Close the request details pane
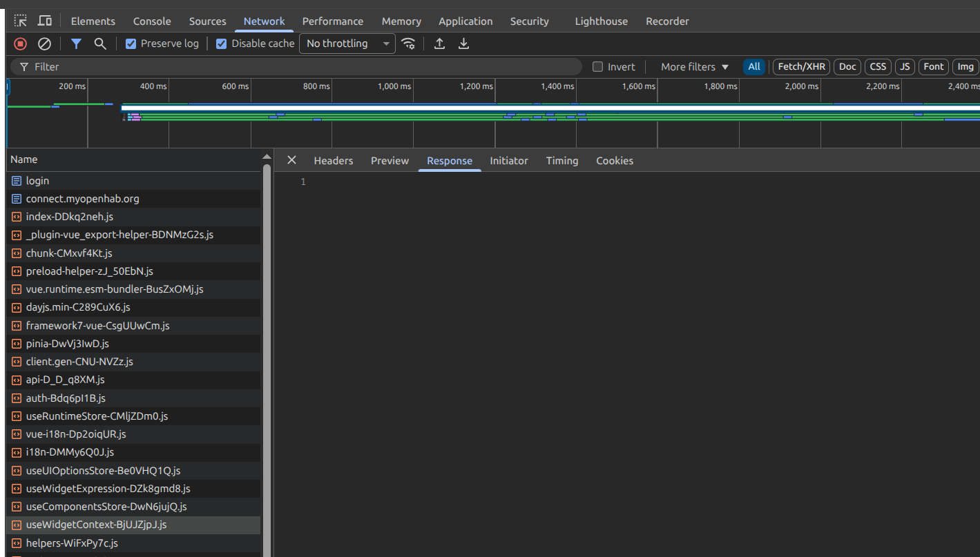The width and height of the screenshot is (980, 557). 291,160
